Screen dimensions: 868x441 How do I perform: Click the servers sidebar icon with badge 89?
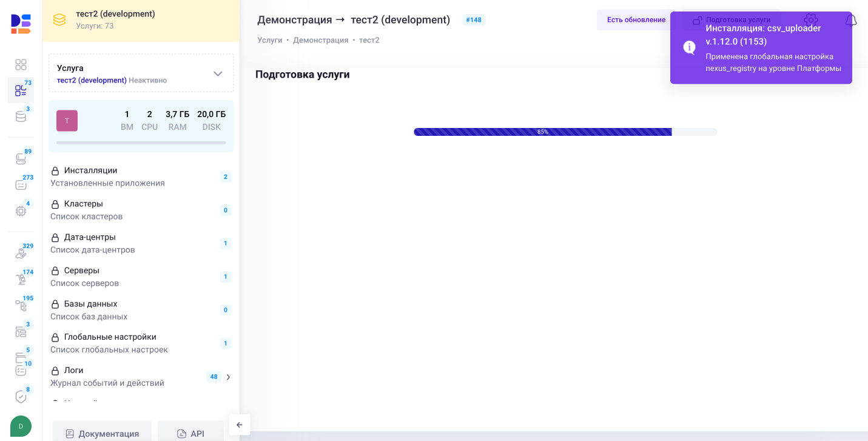[21, 158]
